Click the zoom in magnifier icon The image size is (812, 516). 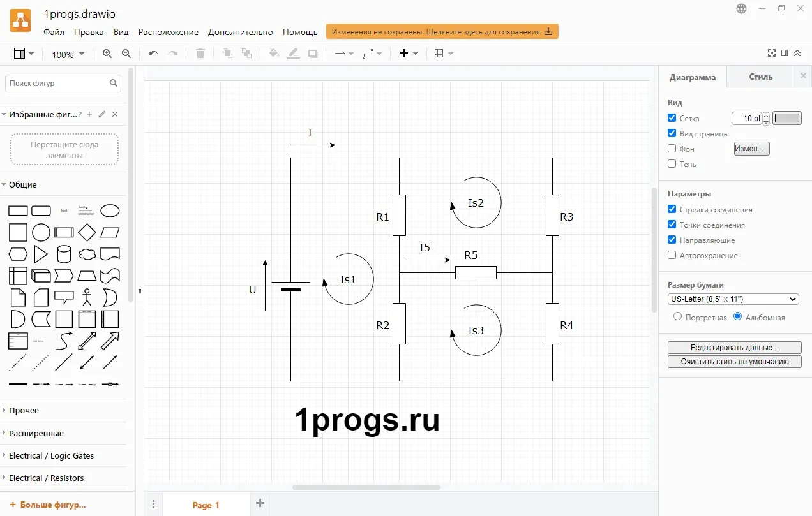click(107, 54)
